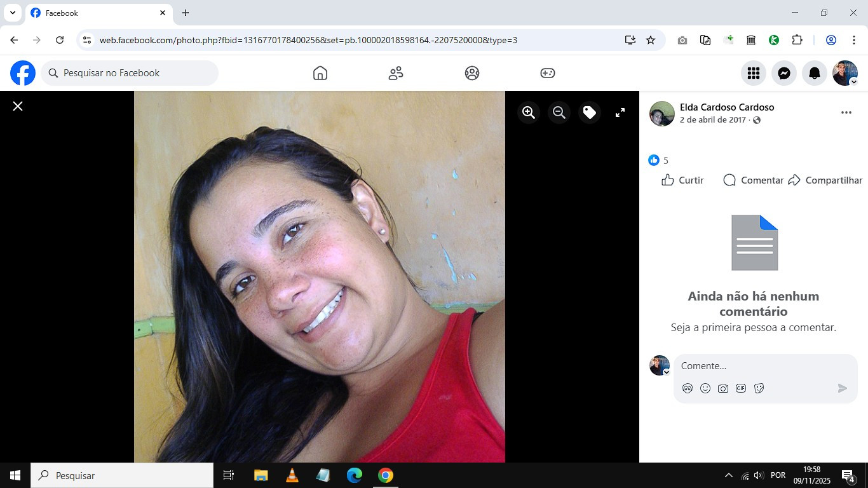This screenshot has height=488, width=868.
Task: Click the Compartilhar share button
Action: tap(825, 180)
